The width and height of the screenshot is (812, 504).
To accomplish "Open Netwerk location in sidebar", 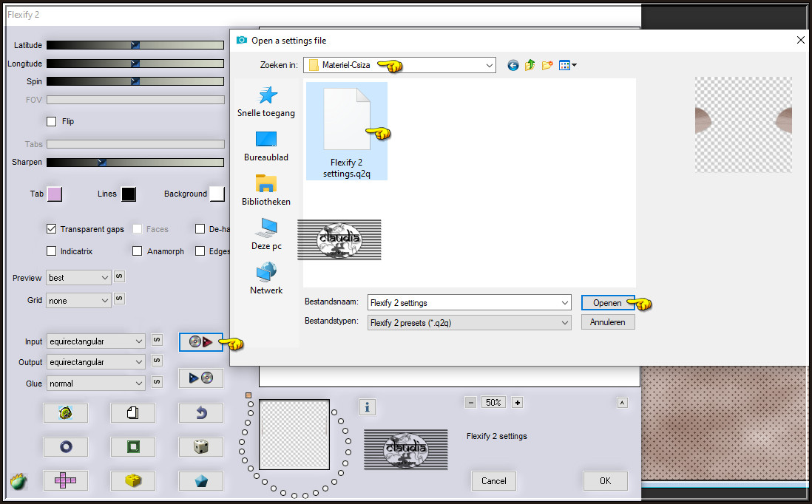I will [x=266, y=279].
